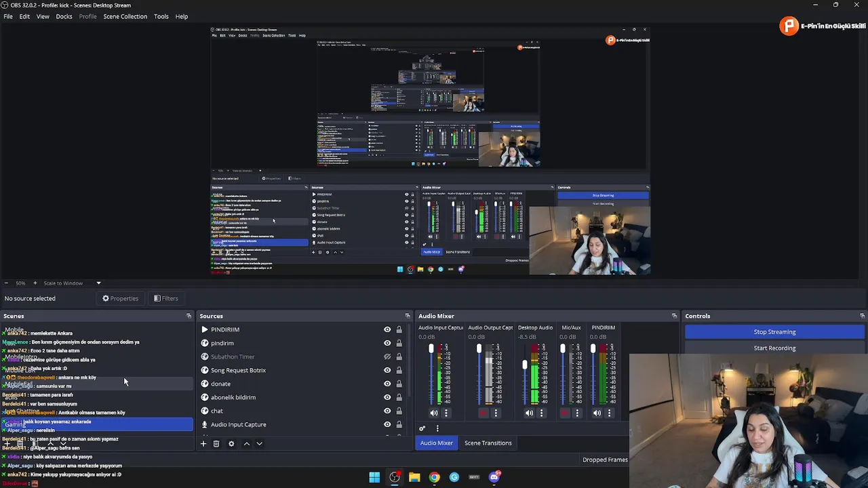Mute the PINDIRIIM audio channel

pos(597,413)
